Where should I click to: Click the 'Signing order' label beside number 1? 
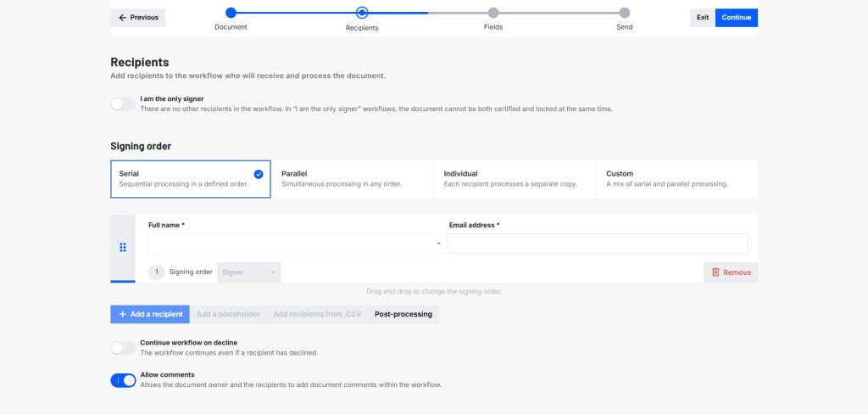[191, 272]
